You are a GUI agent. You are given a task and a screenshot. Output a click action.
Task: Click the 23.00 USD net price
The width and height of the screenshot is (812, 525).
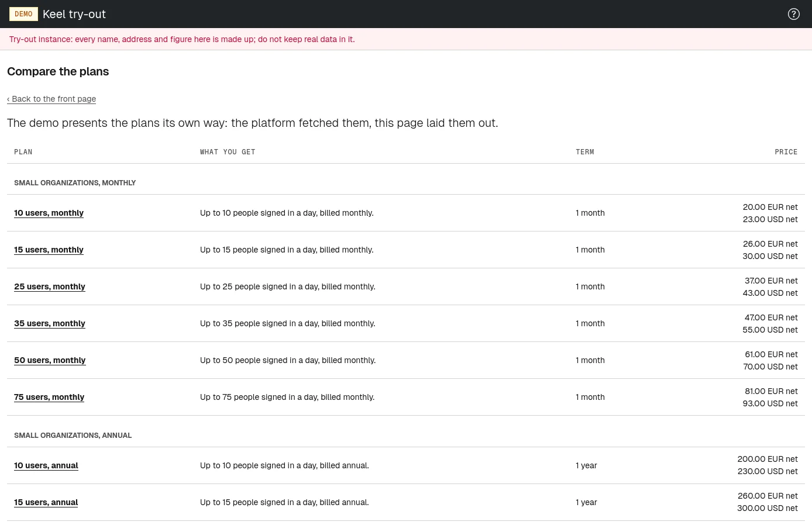coord(770,219)
